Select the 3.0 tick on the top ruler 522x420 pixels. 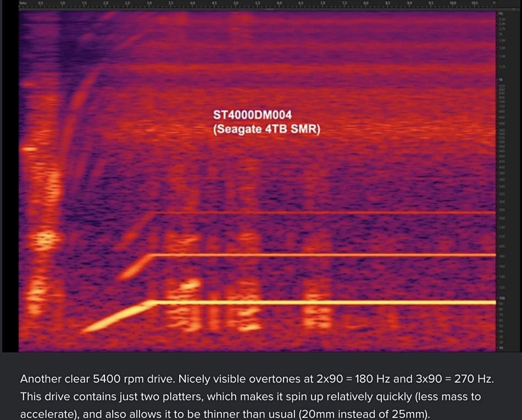pyautogui.click(x=148, y=3)
